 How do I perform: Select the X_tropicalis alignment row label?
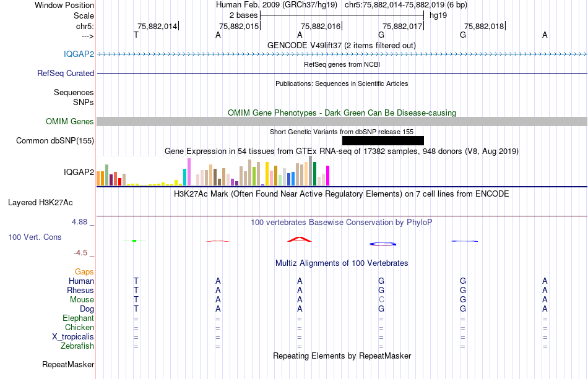point(73,337)
